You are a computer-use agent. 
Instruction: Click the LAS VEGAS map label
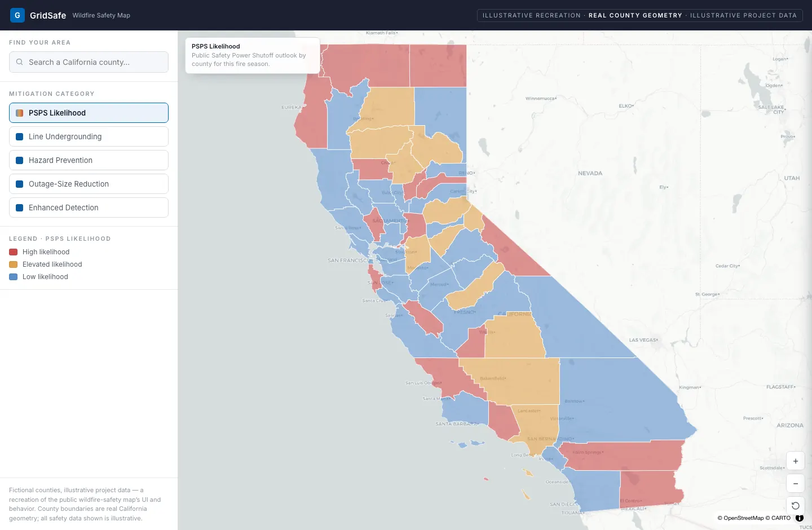643,340
